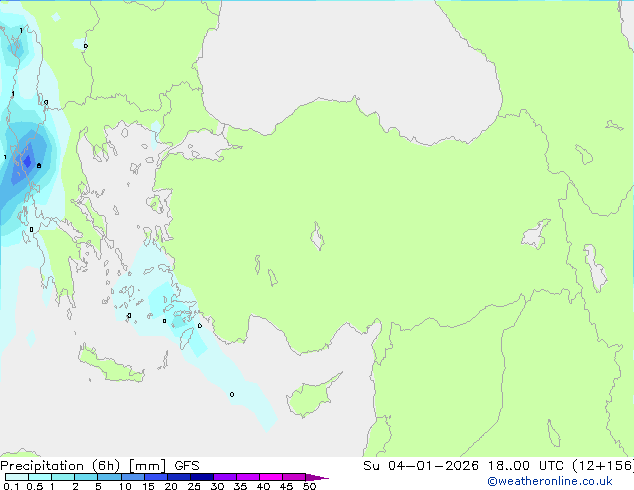This screenshot has width=634, height=490.
Task: Click the darkest blue precipitation core over Greece
Action: coord(27,161)
